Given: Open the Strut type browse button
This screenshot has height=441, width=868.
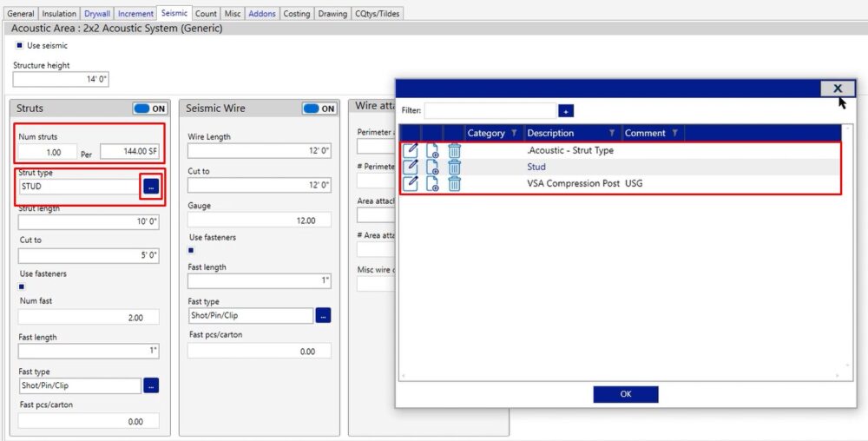Looking at the screenshot, I should [x=151, y=187].
